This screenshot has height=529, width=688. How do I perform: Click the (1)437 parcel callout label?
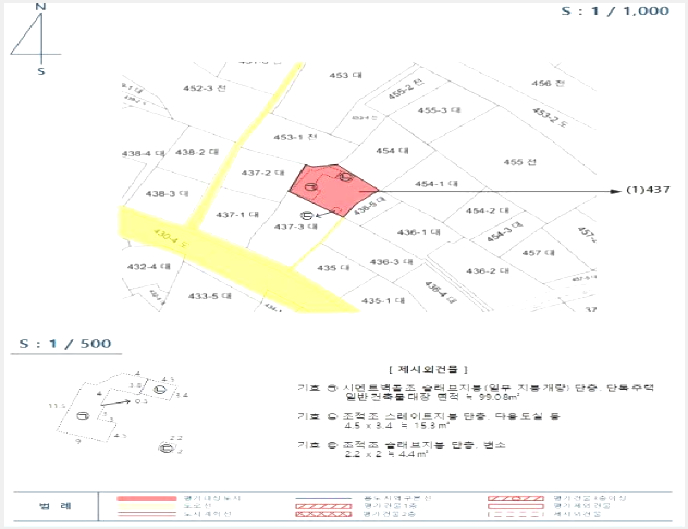[648, 189]
